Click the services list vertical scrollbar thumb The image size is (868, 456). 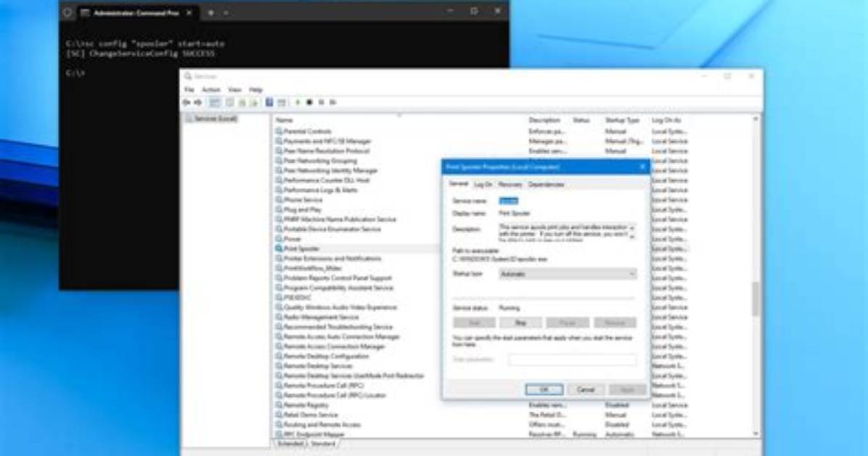point(756,298)
